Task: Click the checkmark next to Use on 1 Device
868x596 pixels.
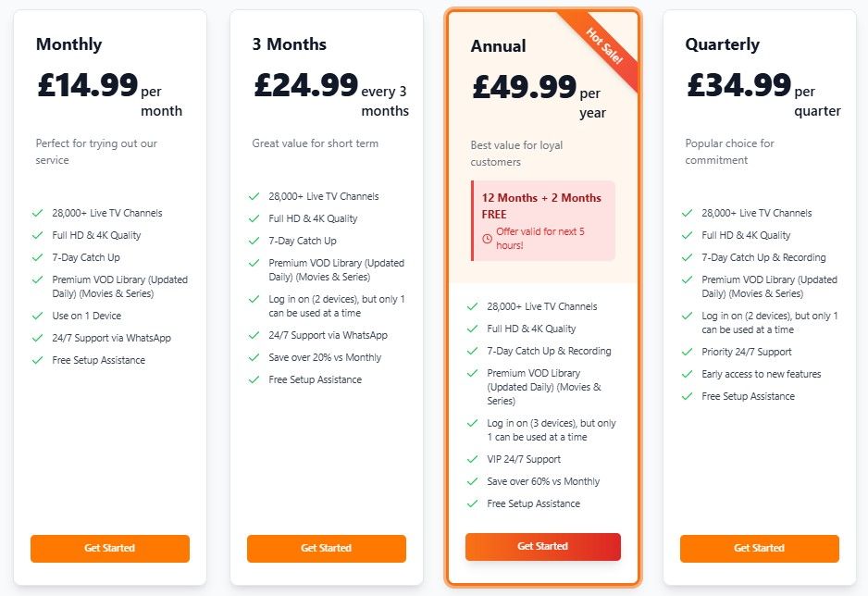Action: [37, 315]
